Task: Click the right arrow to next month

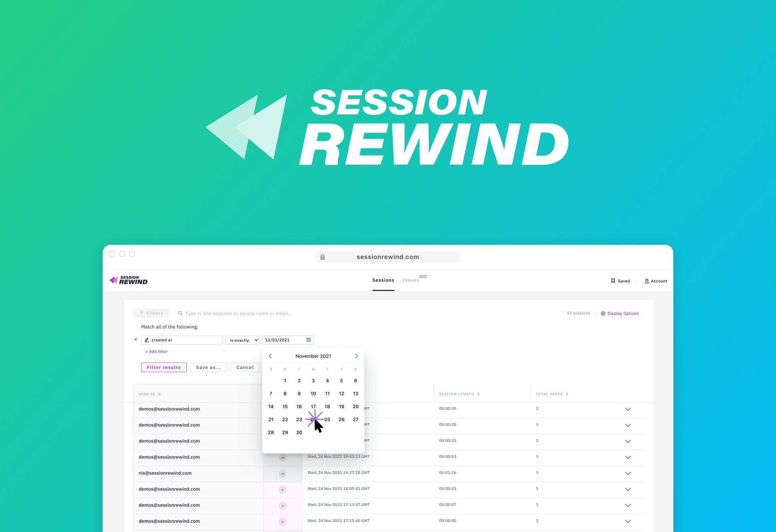Action: (358, 357)
